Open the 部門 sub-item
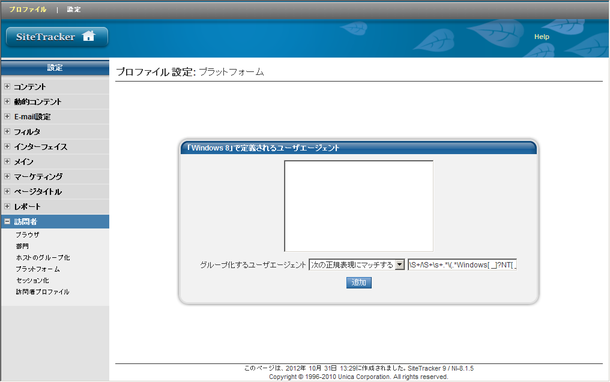 22,246
